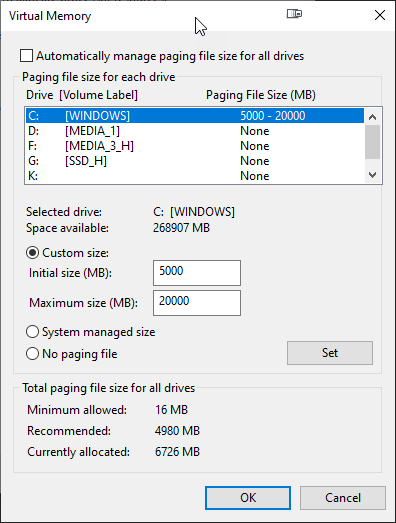Click the title bar device icon

click(294, 14)
